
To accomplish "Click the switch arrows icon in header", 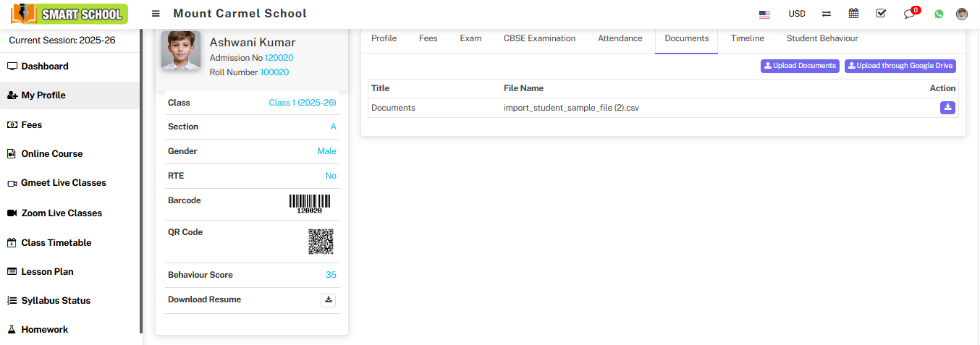I will [x=826, y=14].
